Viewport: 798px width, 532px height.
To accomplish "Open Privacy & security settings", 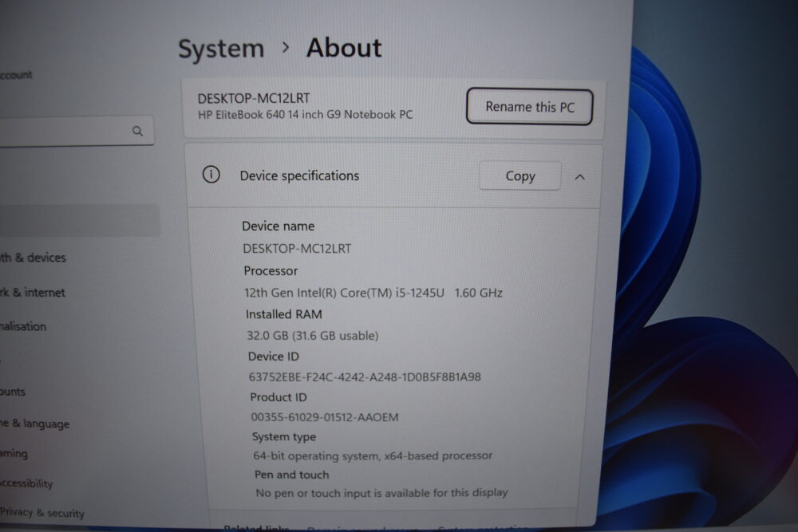I will point(42,513).
